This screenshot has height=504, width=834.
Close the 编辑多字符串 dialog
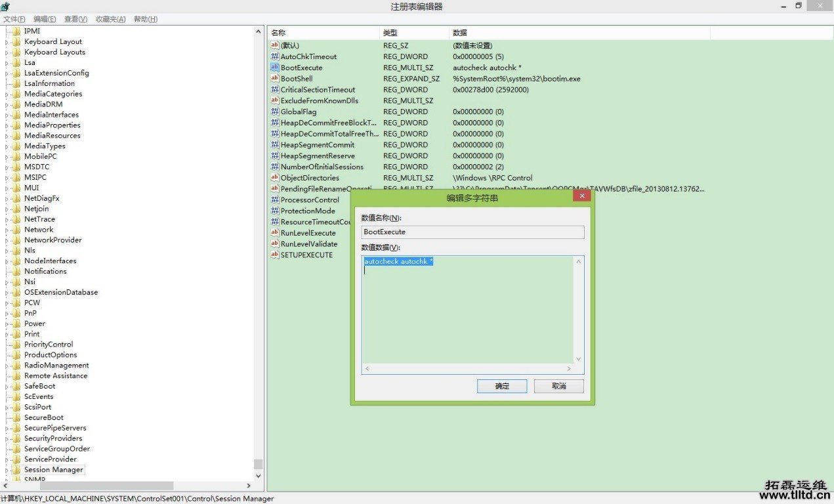pyautogui.click(x=581, y=196)
